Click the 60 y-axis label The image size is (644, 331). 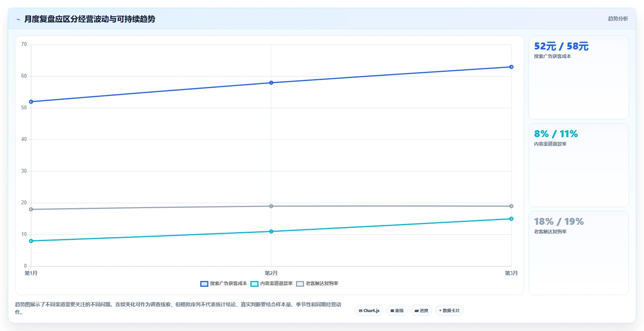click(24, 76)
